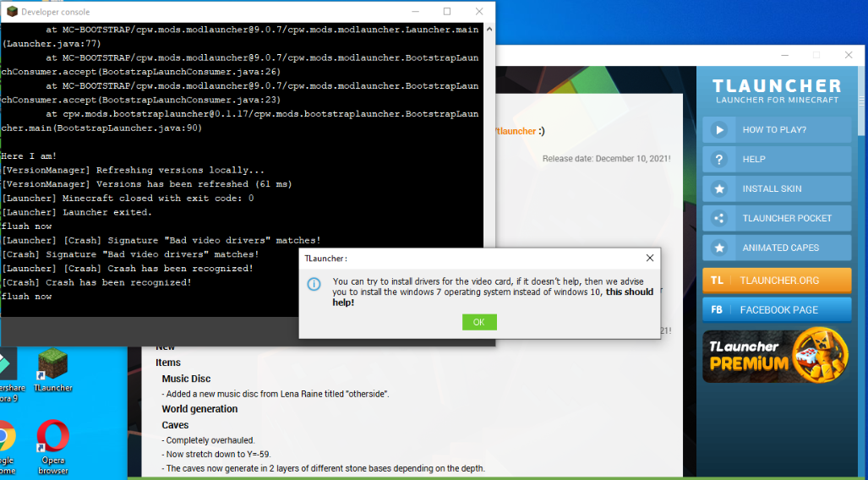Click the share icon beside TLauncher Pocket

(x=719, y=218)
